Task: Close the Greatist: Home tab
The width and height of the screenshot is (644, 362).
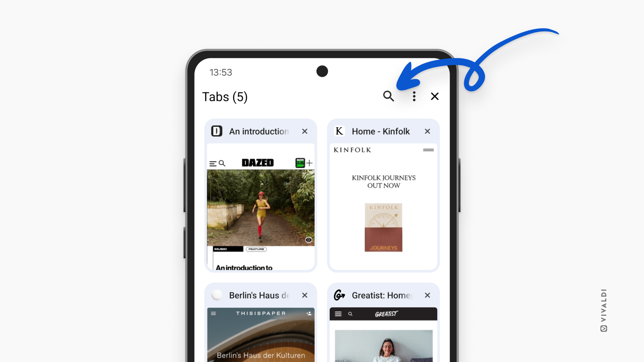Action: tap(427, 295)
